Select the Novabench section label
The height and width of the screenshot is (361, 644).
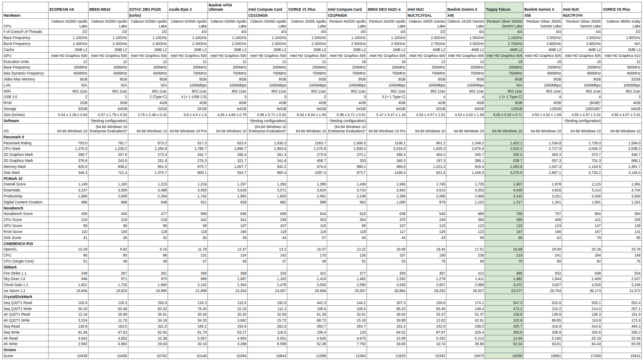[13, 208]
